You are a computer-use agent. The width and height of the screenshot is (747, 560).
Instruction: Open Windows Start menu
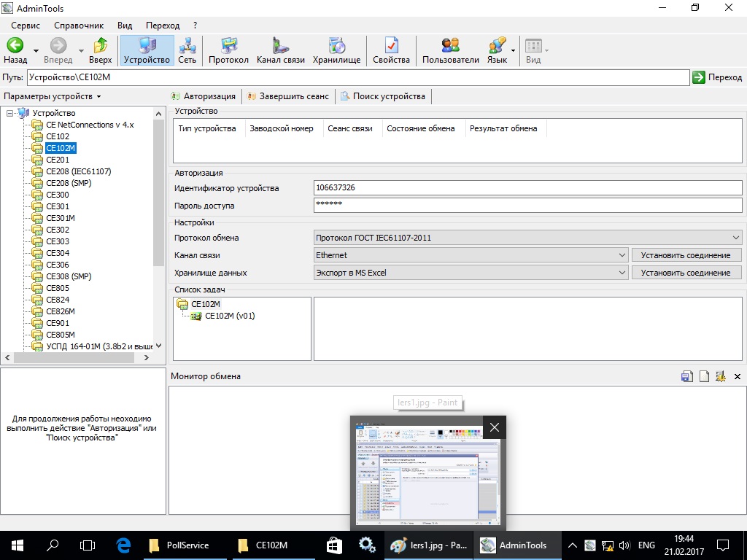[x=18, y=545]
